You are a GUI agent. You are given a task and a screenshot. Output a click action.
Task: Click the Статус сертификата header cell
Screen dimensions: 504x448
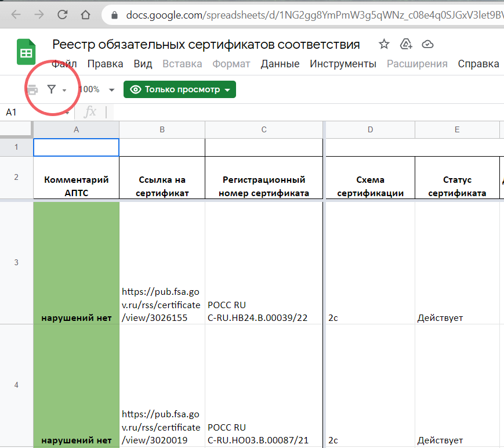pyautogui.click(x=457, y=178)
